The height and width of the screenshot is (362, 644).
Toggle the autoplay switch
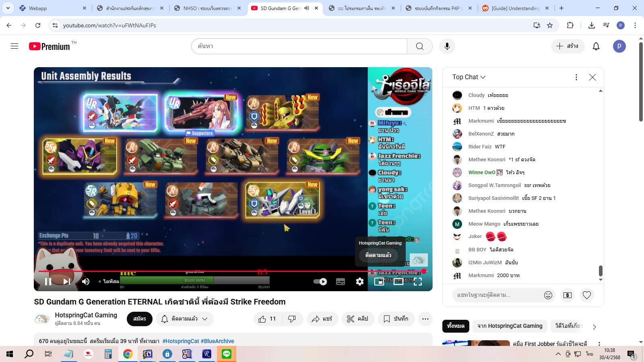320,282
